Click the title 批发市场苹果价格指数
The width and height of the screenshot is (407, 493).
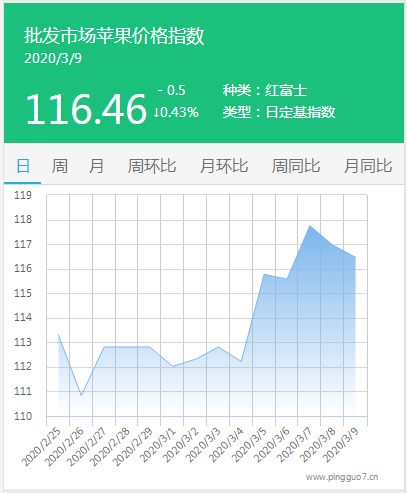click(x=114, y=36)
